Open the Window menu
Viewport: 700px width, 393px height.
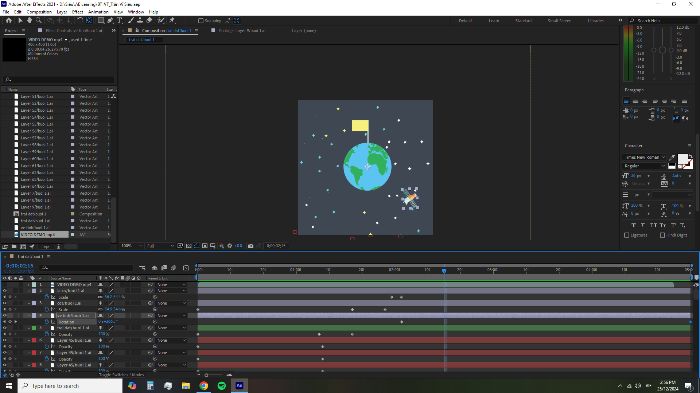136,12
